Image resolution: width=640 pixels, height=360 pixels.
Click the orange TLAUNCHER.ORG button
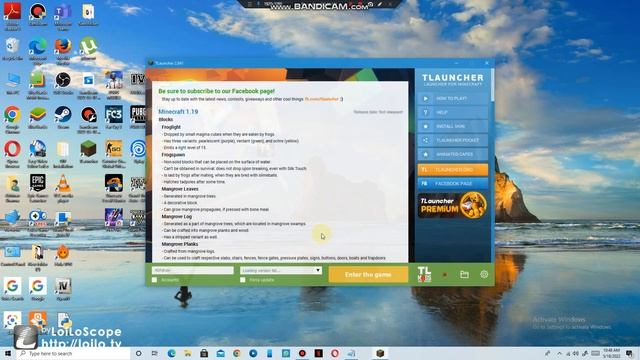click(x=453, y=169)
